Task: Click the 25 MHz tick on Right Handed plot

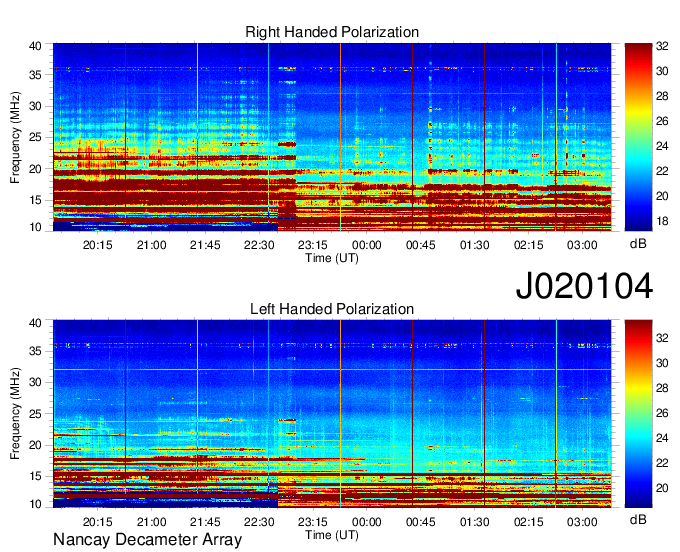Action: tap(35, 138)
